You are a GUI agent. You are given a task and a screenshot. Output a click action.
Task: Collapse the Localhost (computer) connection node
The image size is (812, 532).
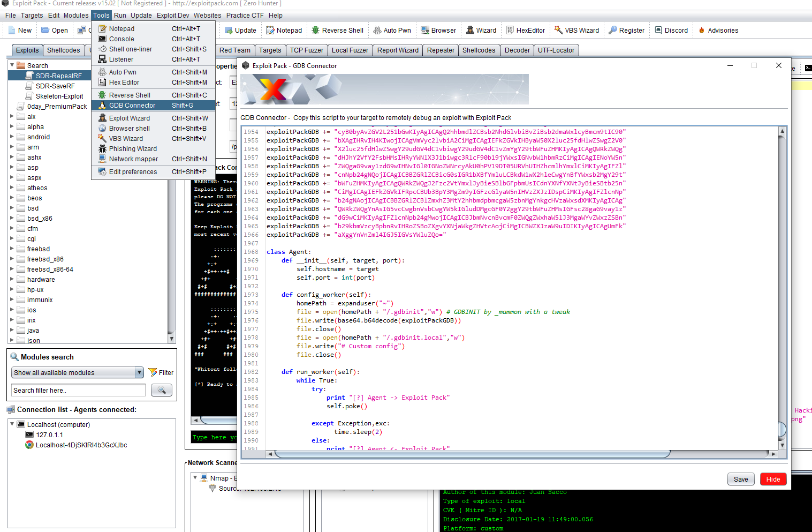click(x=12, y=424)
